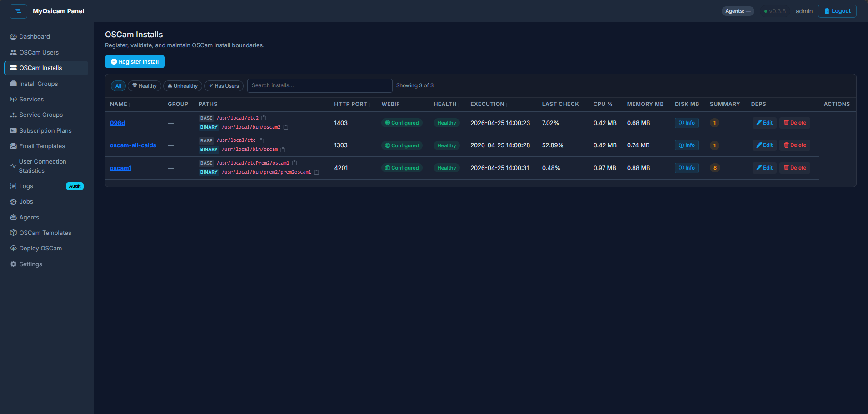The image size is (868, 414).
Task: Focus the Search installs field
Action: click(320, 85)
